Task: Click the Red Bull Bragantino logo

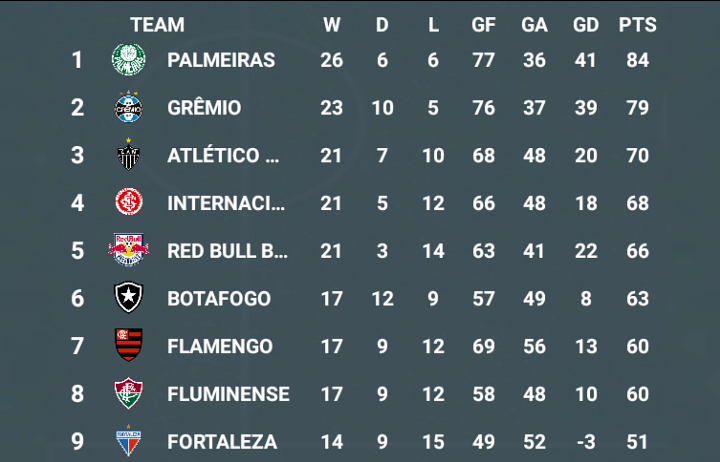Action: click(129, 250)
